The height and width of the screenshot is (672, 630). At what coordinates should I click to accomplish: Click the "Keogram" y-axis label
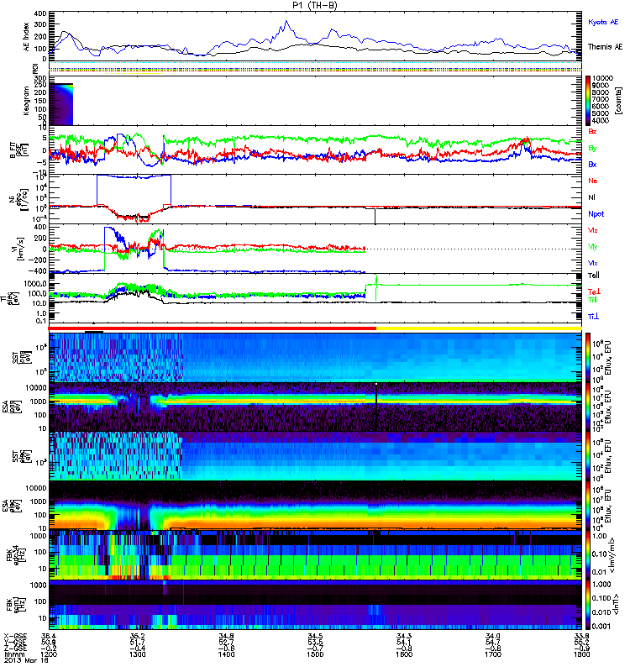tap(27, 100)
